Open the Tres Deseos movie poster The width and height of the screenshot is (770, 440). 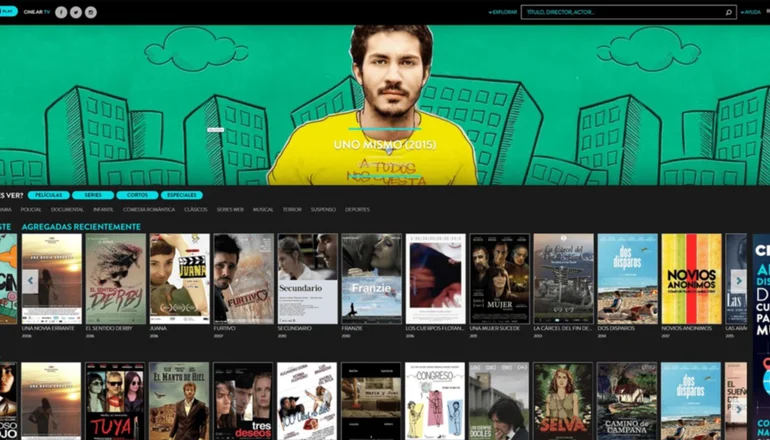pyautogui.click(x=244, y=401)
